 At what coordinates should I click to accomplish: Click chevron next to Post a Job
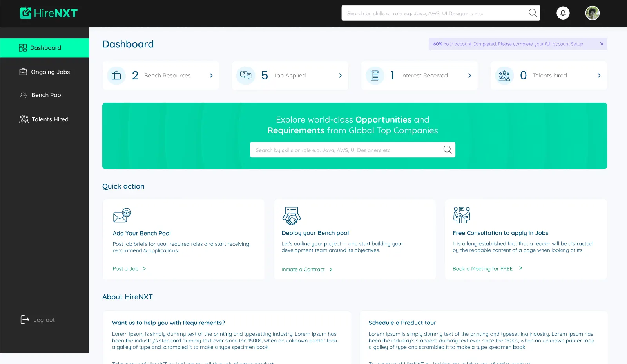[144, 269]
